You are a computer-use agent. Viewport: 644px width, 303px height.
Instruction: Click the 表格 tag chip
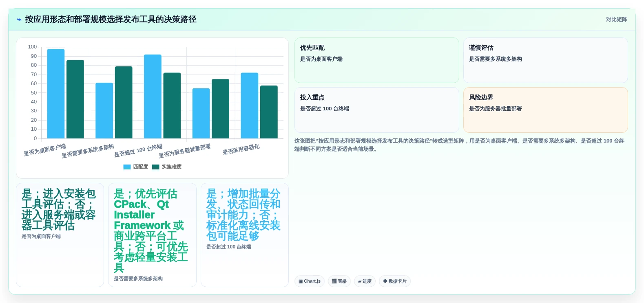tap(339, 281)
